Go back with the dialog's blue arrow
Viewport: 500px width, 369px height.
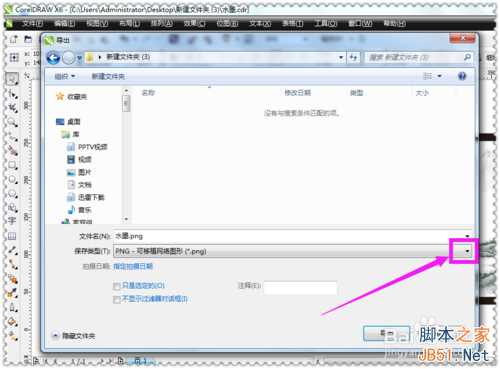[x=53, y=58]
